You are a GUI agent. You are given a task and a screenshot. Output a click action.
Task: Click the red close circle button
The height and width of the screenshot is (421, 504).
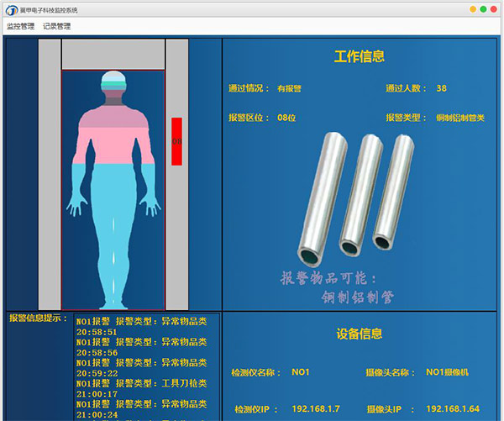click(495, 9)
